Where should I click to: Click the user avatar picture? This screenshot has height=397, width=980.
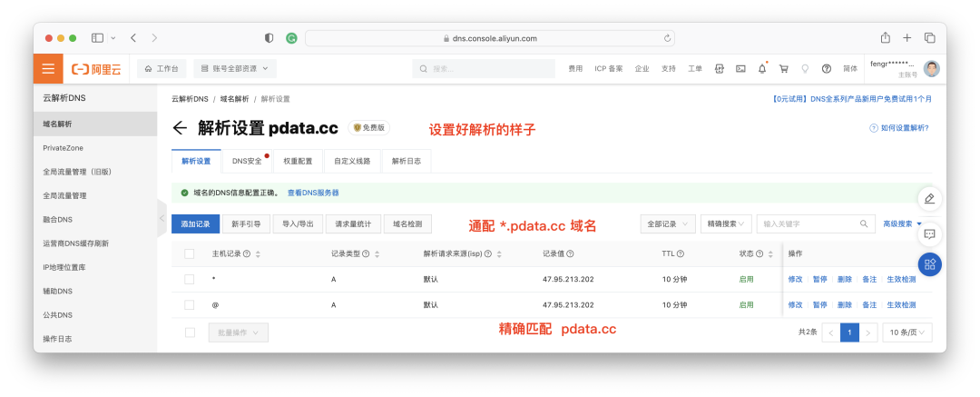(x=931, y=69)
